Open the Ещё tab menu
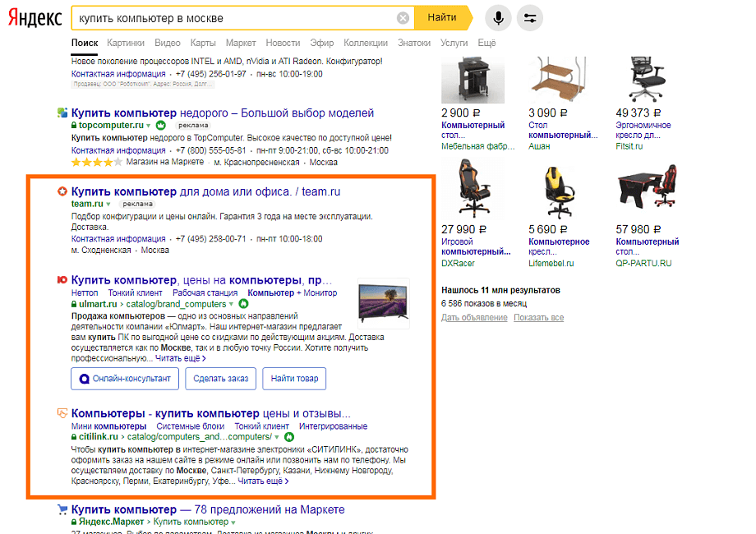This screenshot has width=756, height=534. click(x=486, y=43)
